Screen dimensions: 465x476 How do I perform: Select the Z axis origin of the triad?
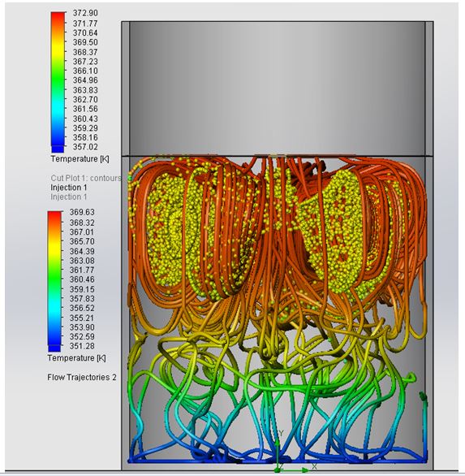pos(277,470)
